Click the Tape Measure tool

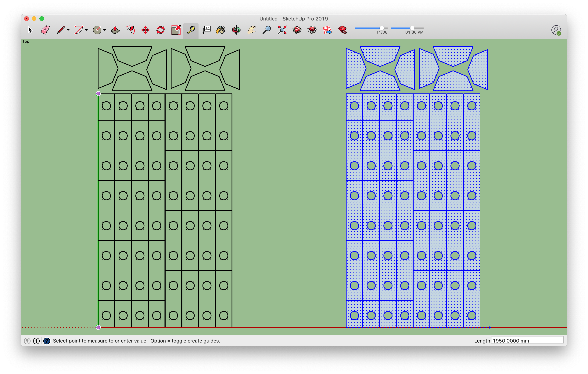pyautogui.click(x=191, y=30)
